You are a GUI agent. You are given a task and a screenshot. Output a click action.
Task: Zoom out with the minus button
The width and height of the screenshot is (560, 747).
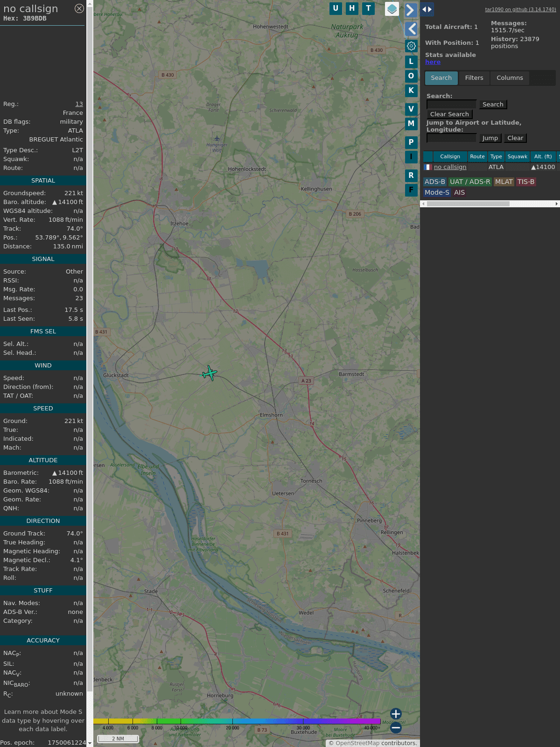pos(396,727)
